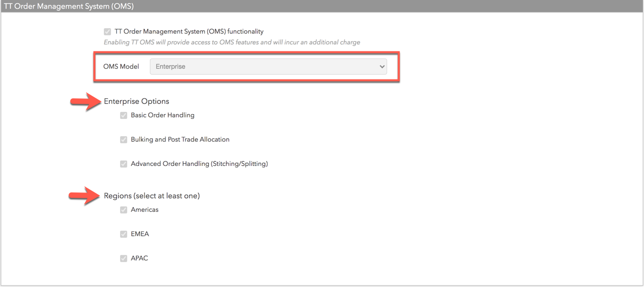This screenshot has height=287, width=644.
Task: Toggle the EMEA region checkbox
Action: point(123,234)
